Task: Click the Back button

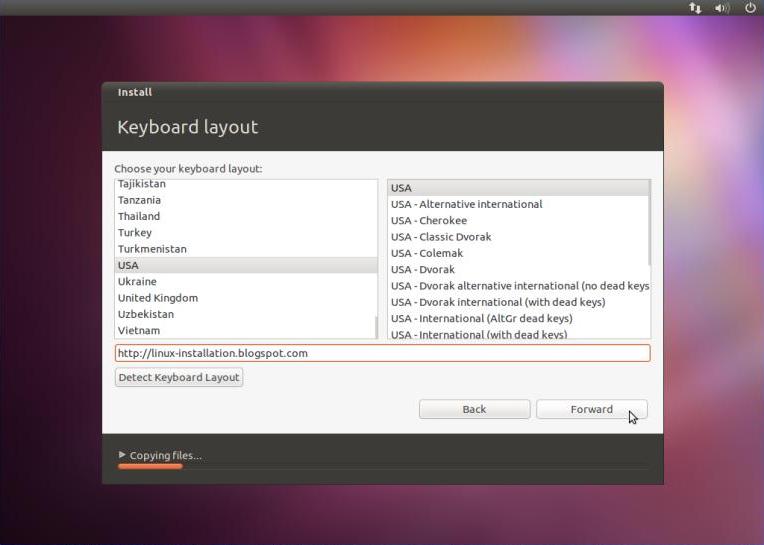Action: [x=474, y=409]
